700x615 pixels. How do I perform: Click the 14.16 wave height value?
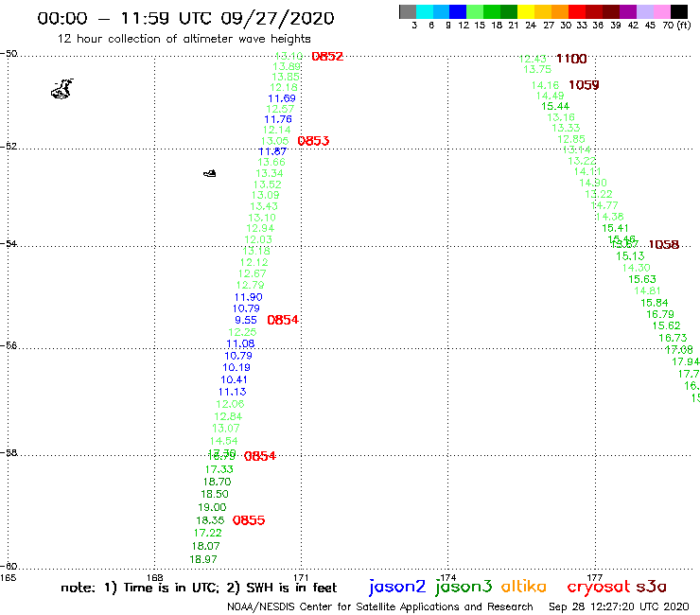(545, 85)
